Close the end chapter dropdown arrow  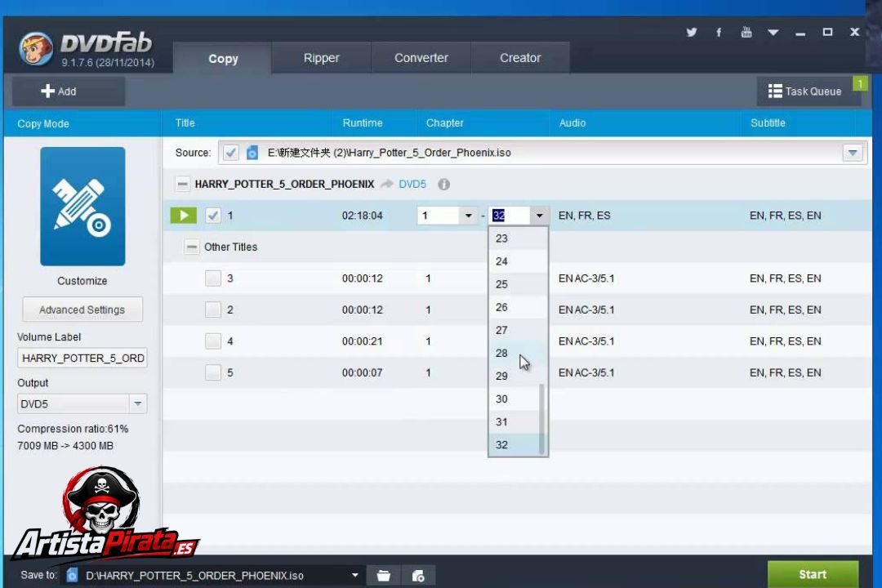click(x=539, y=216)
